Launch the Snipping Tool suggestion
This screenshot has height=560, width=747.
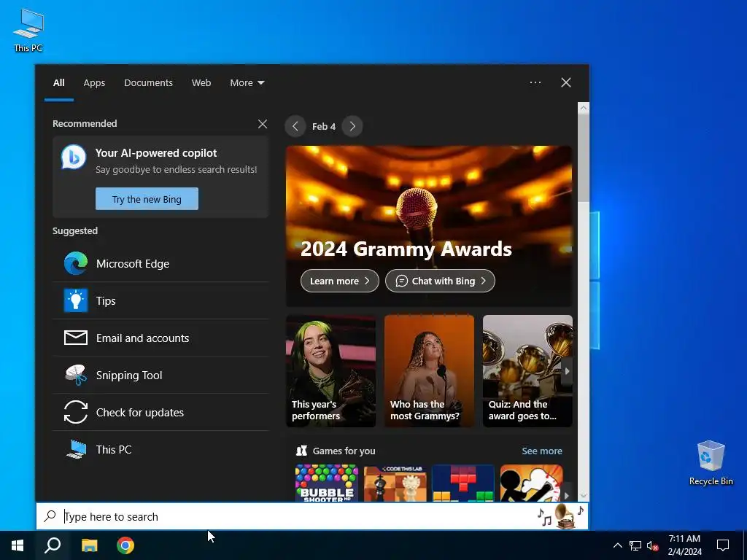pyautogui.click(x=160, y=375)
